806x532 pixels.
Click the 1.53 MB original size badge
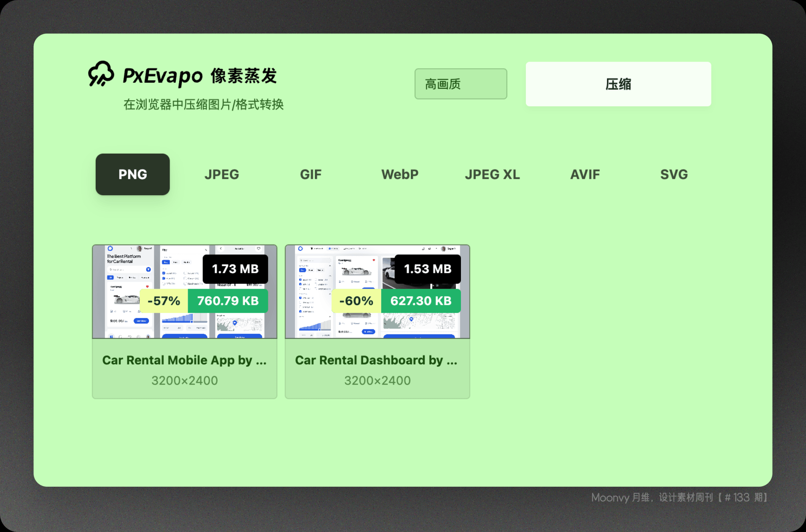428,269
